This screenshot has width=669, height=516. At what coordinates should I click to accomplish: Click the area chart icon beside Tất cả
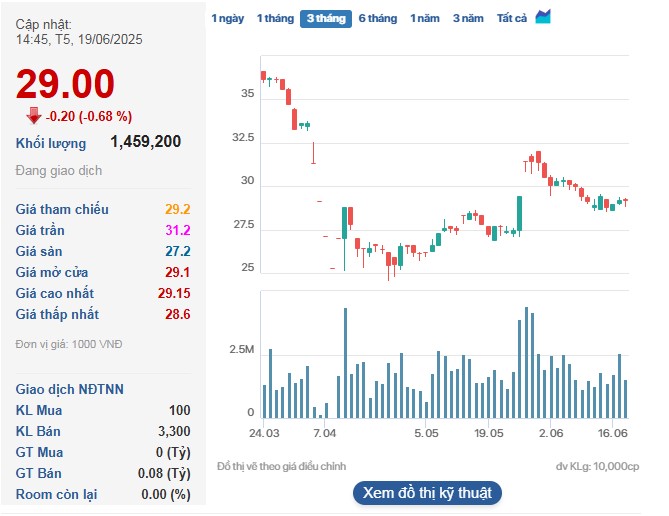coord(543,17)
